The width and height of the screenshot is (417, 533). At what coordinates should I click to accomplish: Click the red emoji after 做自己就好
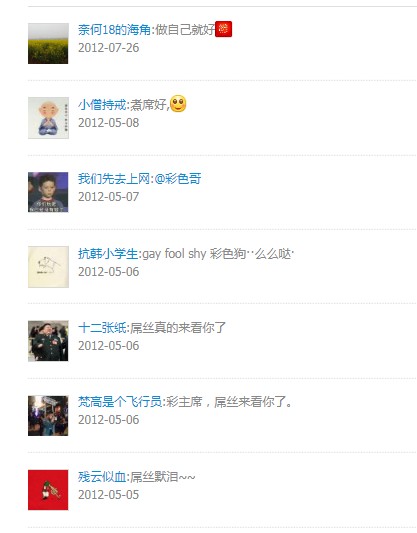[x=224, y=29]
